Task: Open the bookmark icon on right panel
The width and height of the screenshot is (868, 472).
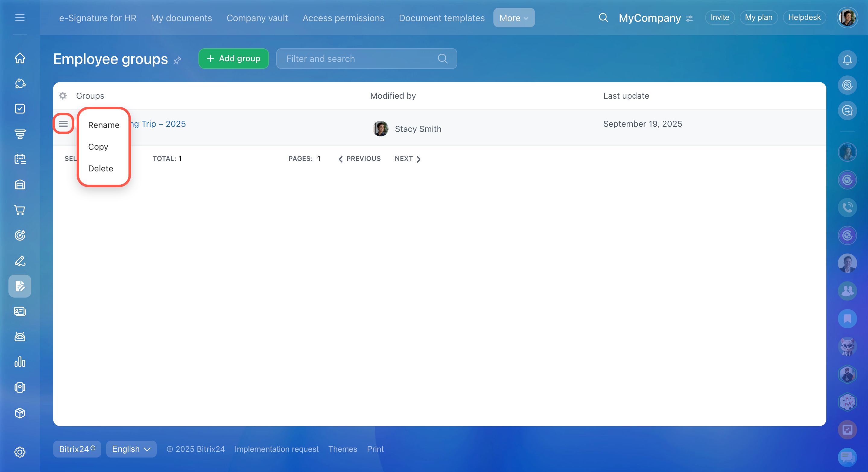Action: click(847, 319)
